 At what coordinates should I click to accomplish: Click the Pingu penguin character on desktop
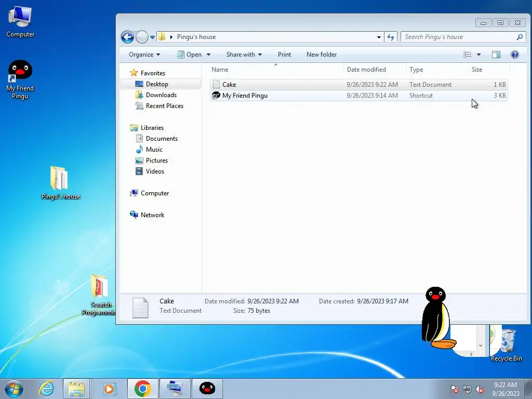pos(437,318)
